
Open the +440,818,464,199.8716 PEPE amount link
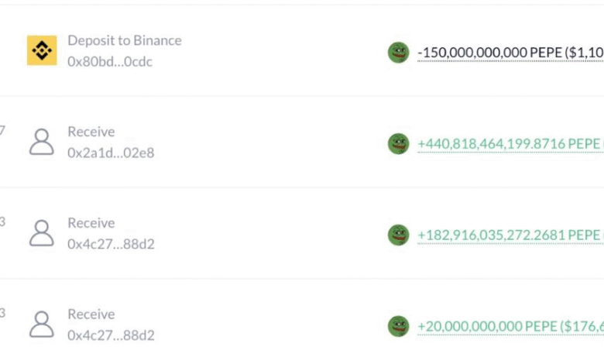point(511,144)
